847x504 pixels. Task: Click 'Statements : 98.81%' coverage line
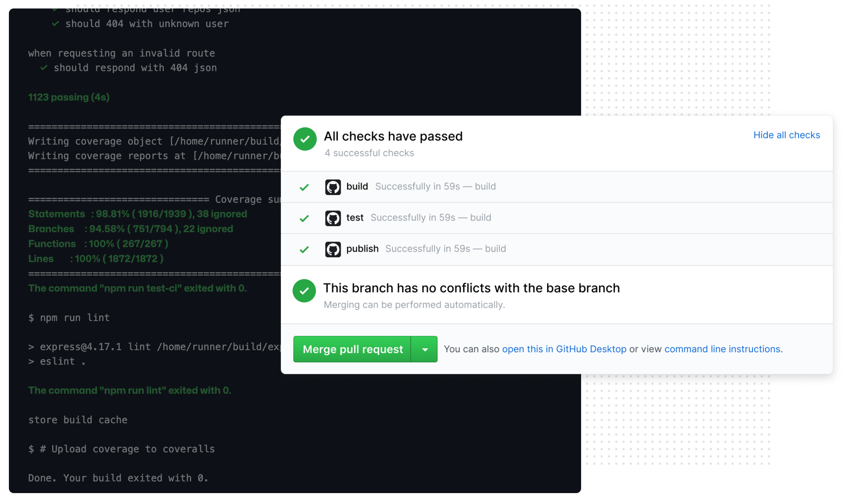pyautogui.click(x=137, y=214)
